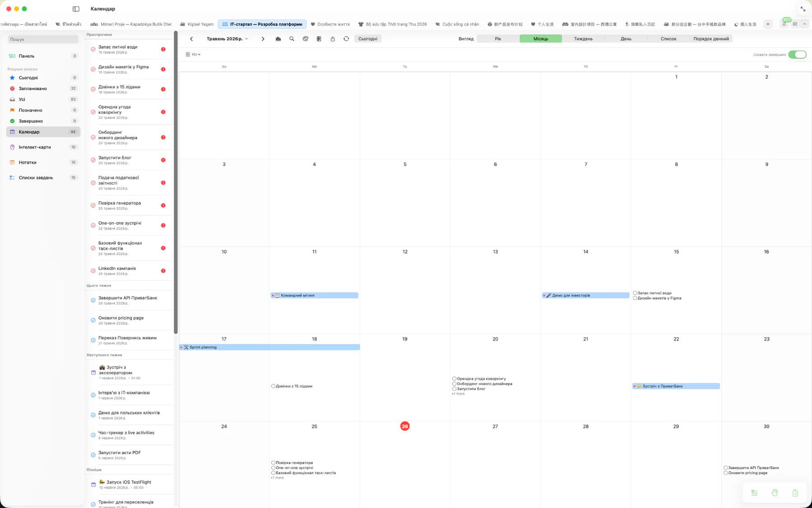This screenshot has height=508, width=812.
Task: Expand +1 more on May 25
Action: pyautogui.click(x=277, y=478)
